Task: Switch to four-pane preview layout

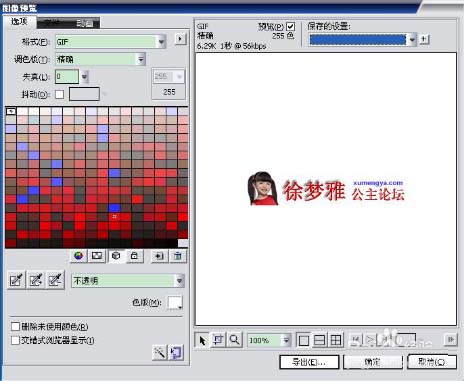Action: point(336,340)
